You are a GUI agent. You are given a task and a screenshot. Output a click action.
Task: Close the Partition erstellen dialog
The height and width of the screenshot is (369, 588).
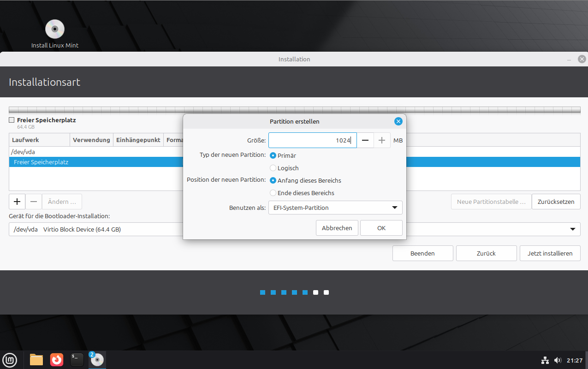pyautogui.click(x=398, y=121)
